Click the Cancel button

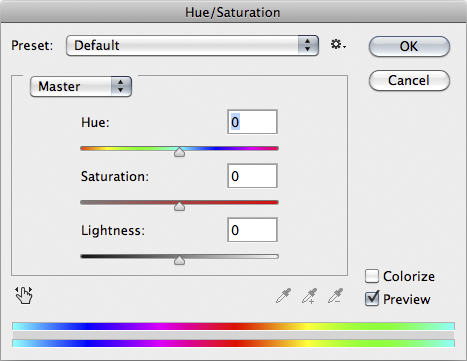coord(409,80)
